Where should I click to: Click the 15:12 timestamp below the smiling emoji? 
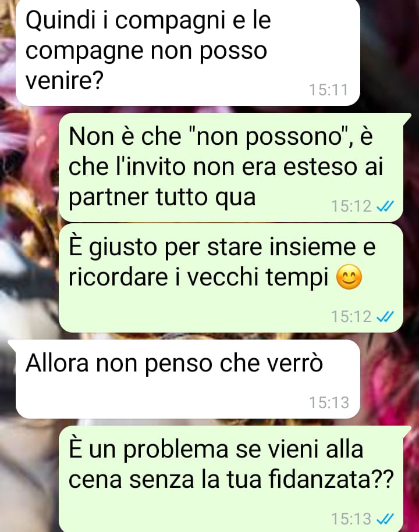351,316
